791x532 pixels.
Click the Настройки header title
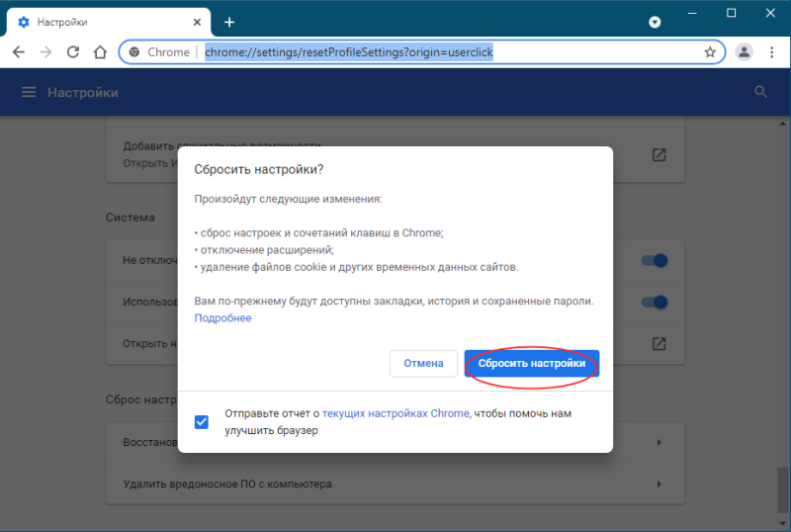pos(83,92)
